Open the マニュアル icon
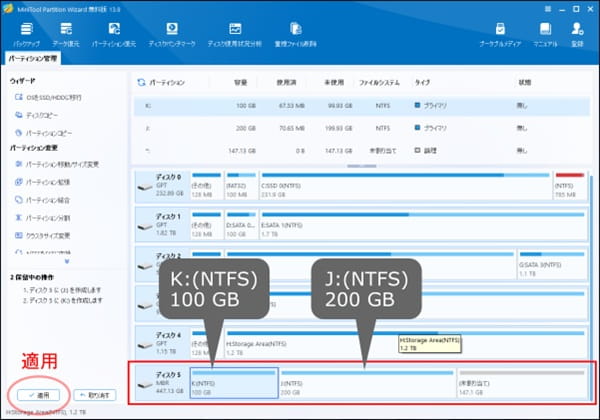This screenshot has width=600, height=420. tap(545, 35)
